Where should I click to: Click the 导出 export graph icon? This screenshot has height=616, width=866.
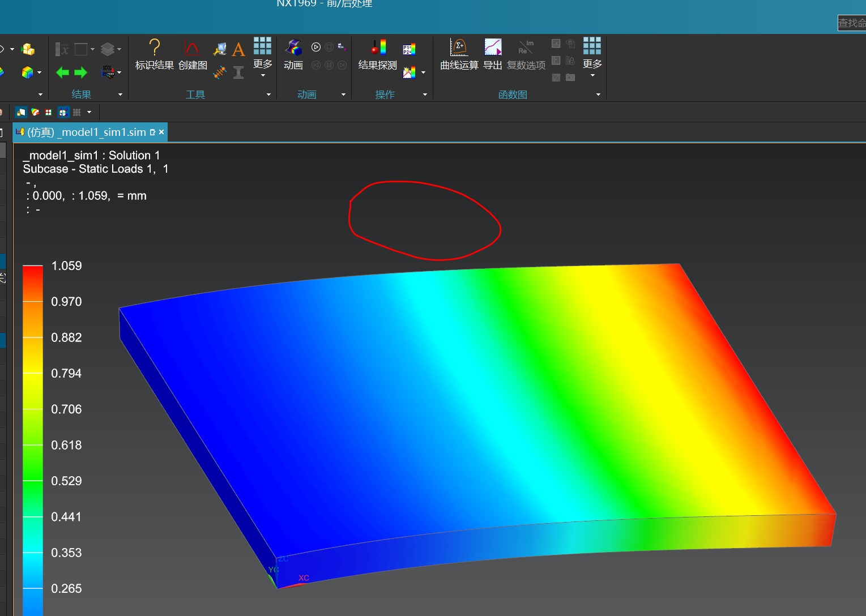(x=493, y=55)
